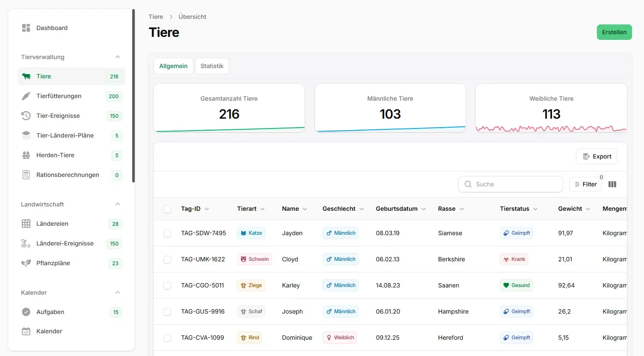Select the Allgemein tab
This screenshot has height=356, width=644.
click(x=173, y=66)
